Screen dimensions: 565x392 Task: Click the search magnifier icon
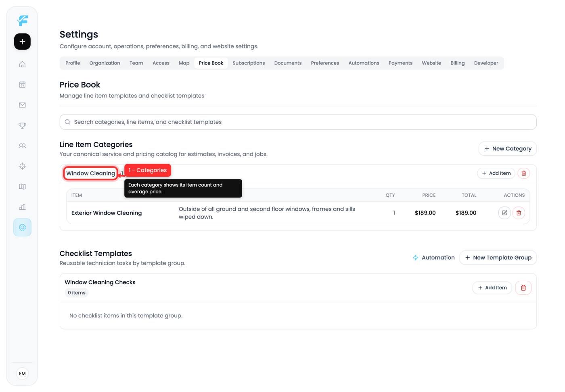67,122
